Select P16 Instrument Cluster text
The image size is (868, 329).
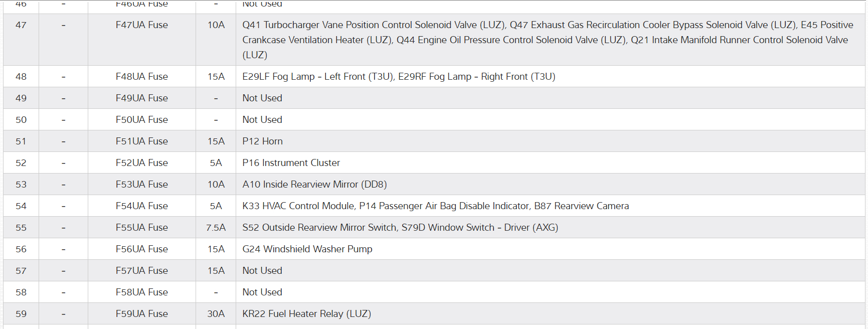(x=291, y=163)
